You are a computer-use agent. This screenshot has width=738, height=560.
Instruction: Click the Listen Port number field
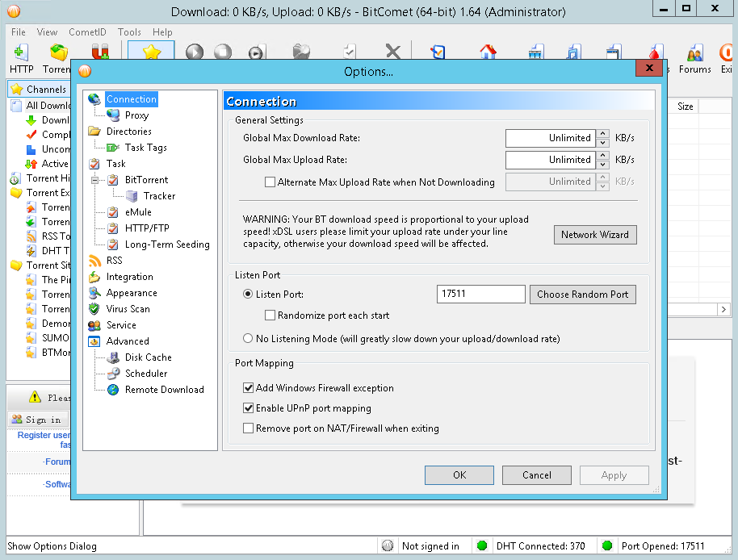click(x=480, y=294)
